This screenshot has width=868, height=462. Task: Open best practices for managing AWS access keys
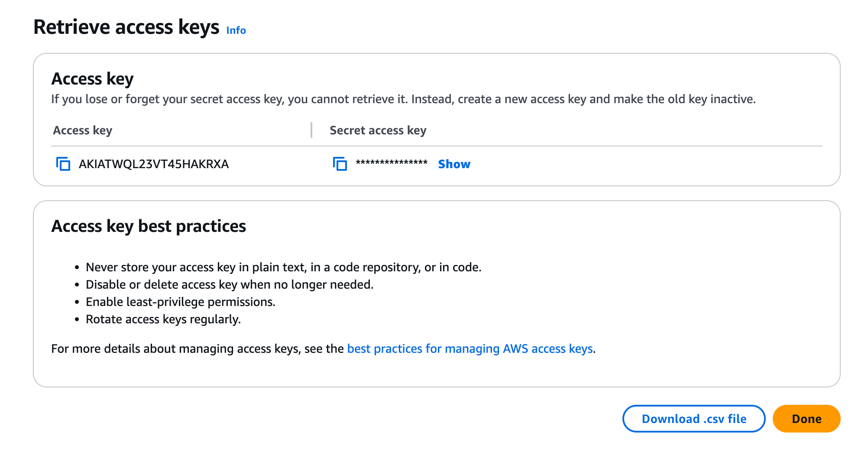coord(470,349)
